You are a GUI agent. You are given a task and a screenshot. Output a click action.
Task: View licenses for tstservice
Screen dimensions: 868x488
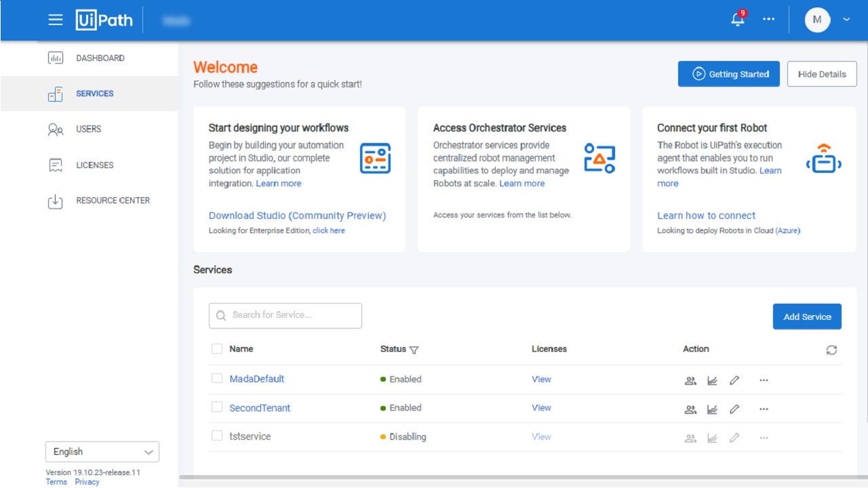click(x=541, y=437)
